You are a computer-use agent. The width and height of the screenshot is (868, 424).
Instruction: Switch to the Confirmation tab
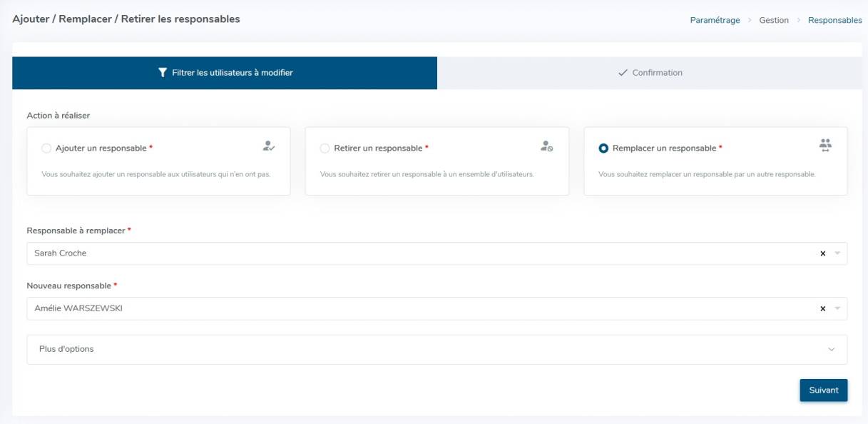(650, 73)
